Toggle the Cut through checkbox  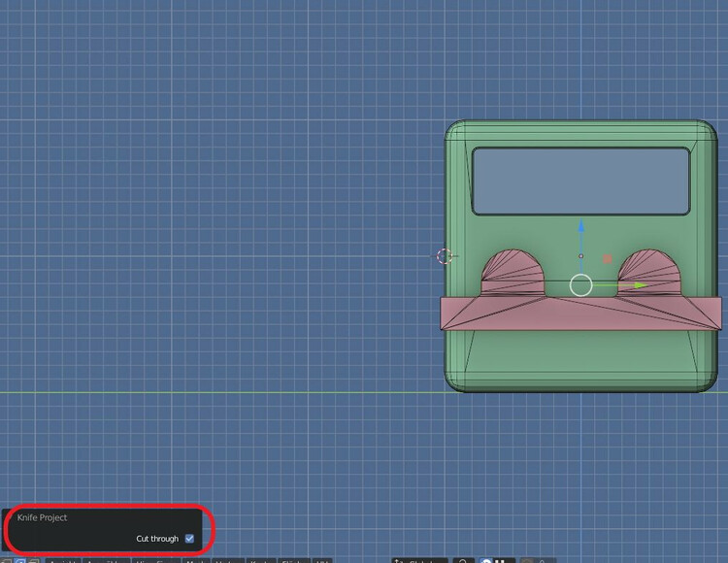click(189, 539)
